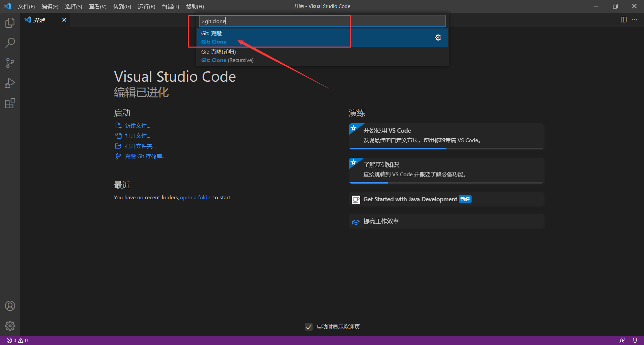Open the 运行(R) menu

(147, 6)
